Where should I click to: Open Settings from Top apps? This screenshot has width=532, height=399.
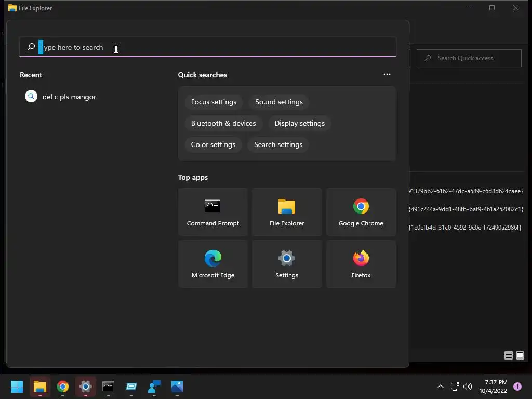tap(287, 264)
